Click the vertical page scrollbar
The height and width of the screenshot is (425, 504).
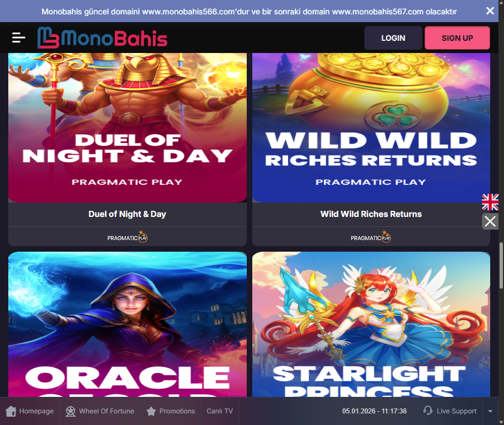[x=501, y=265]
